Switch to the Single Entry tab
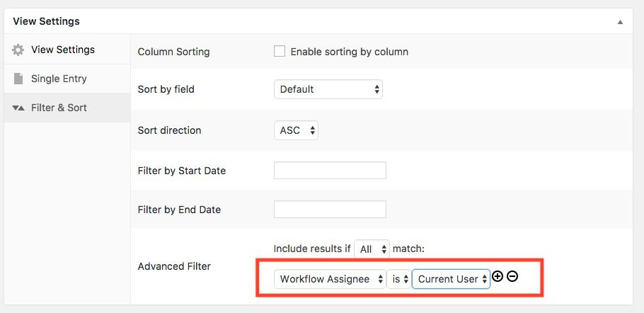Screen dimensions: 644x313 click(59, 79)
